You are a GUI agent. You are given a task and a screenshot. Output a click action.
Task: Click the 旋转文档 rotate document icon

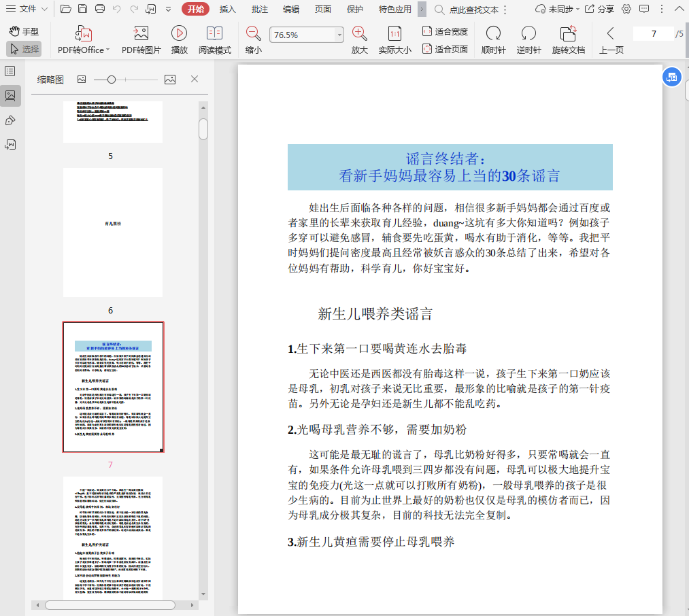point(568,34)
